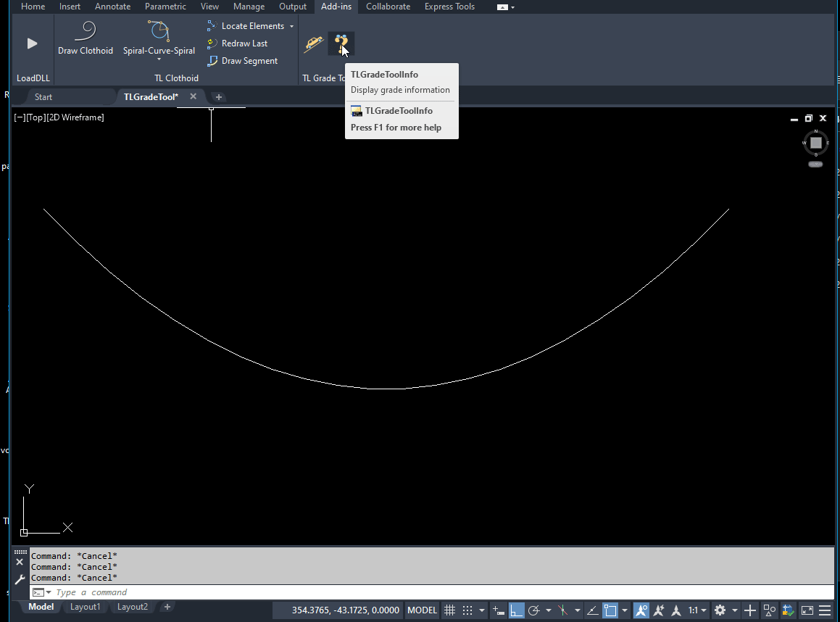
Task: Switch to the Annotate ribbon tab
Action: point(112,7)
